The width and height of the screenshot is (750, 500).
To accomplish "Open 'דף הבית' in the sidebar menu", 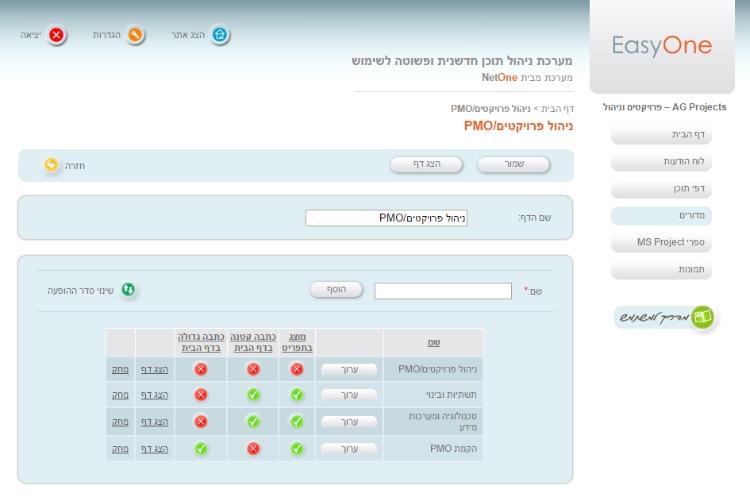I will [x=662, y=134].
